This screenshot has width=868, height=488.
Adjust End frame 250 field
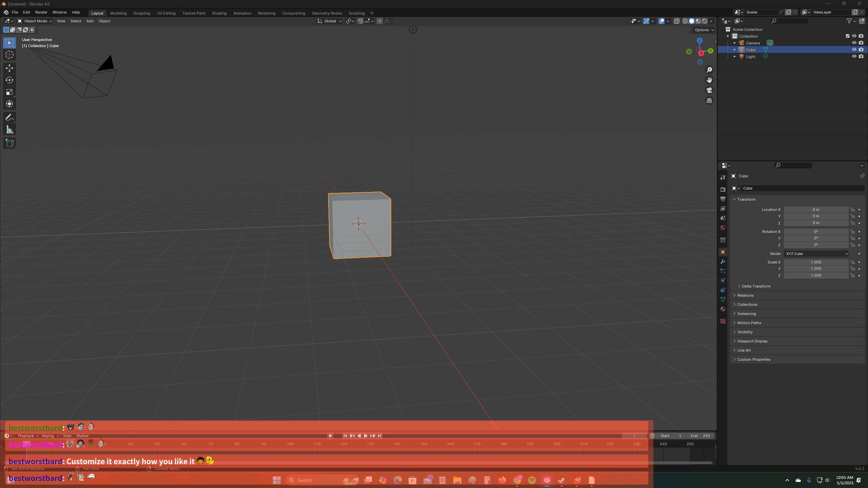click(x=700, y=436)
